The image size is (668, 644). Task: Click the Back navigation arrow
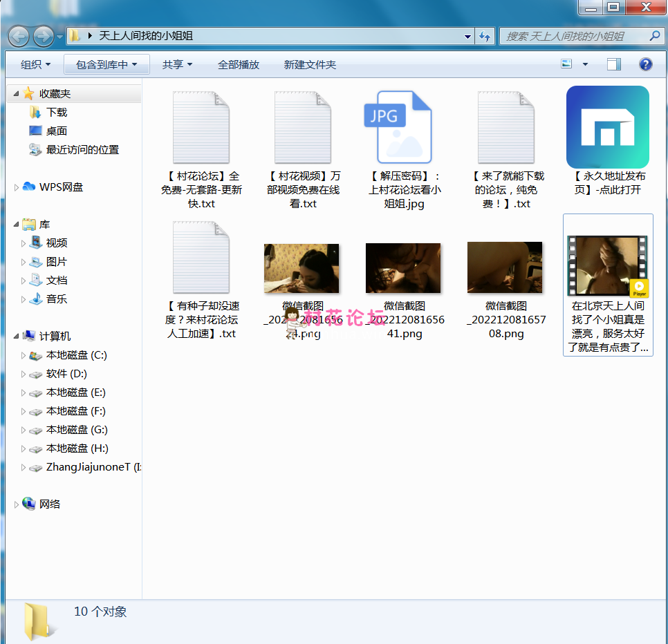click(19, 36)
